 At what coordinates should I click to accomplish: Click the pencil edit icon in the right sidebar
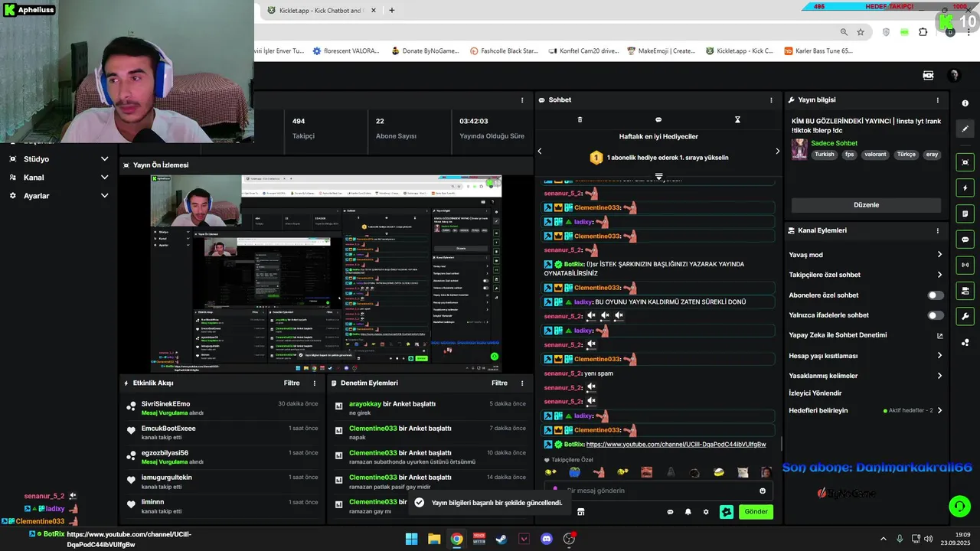[965, 129]
